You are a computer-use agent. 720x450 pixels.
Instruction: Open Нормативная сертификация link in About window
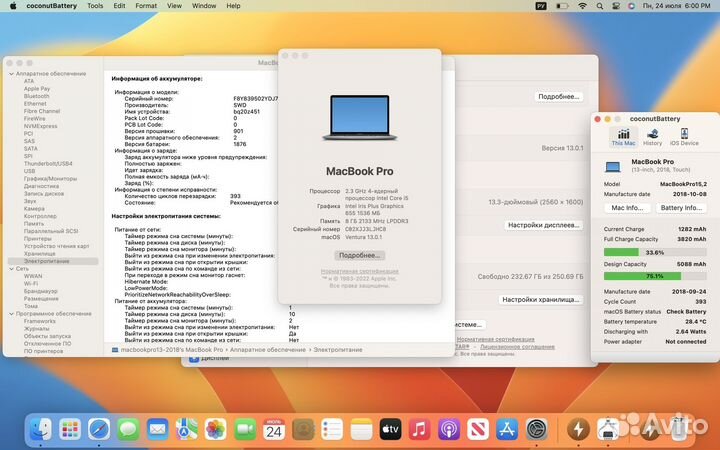(360, 271)
